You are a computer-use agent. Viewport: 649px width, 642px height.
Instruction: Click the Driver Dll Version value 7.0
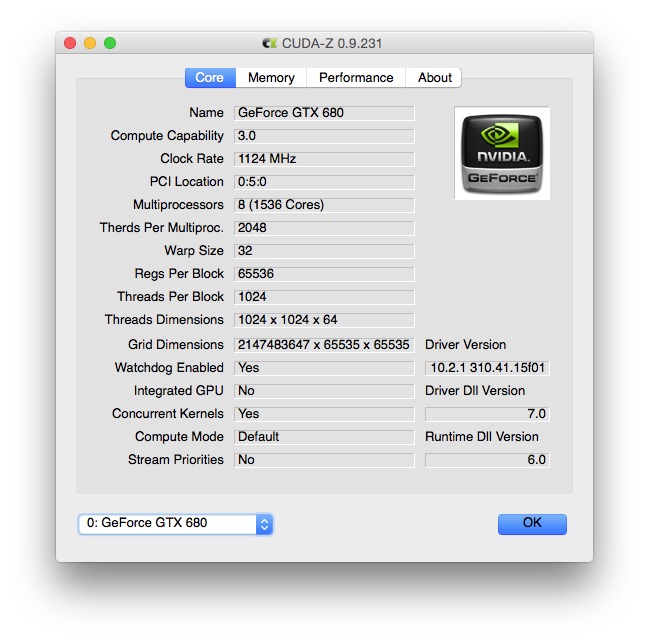487,414
